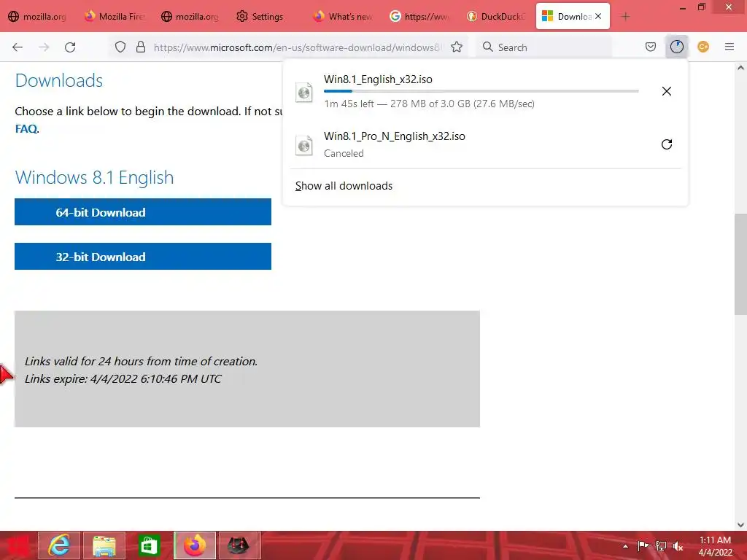Open Windows Store from the taskbar

[x=149, y=545]
